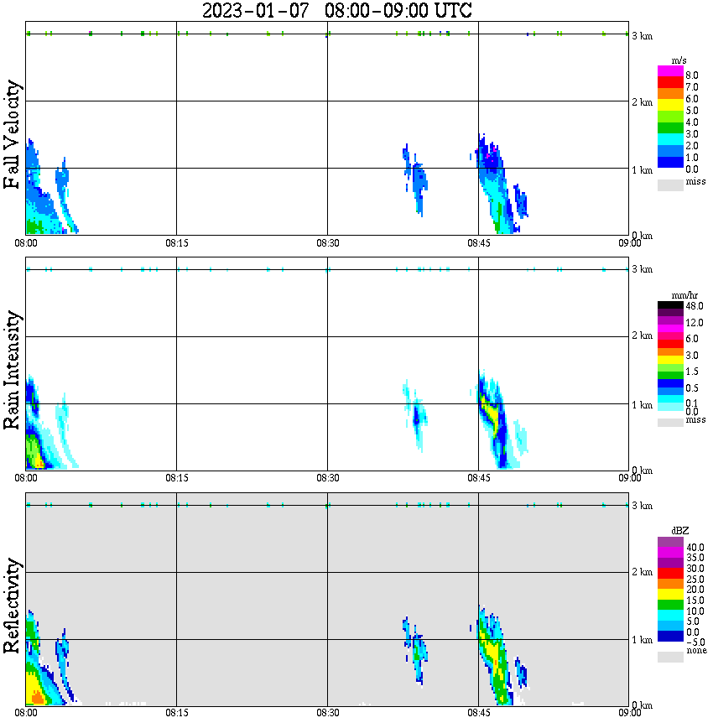Click the '08:15' tick under the Reflectivity plot
The image size is (713, 728).
pos(177,712)
